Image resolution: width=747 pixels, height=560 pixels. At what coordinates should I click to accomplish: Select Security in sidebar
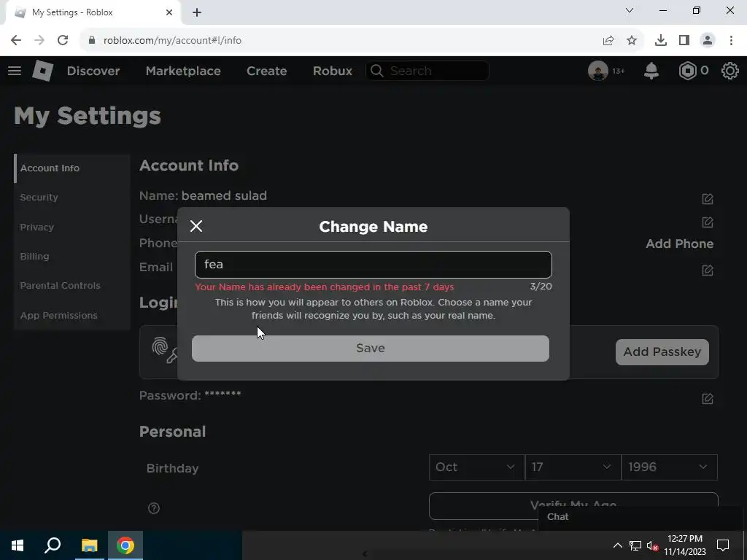tap(72, 197)
